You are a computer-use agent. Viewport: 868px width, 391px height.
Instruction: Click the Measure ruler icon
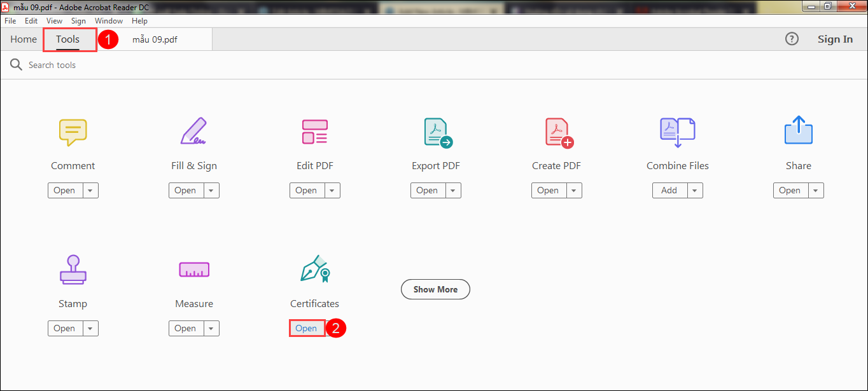click(193, 270)
